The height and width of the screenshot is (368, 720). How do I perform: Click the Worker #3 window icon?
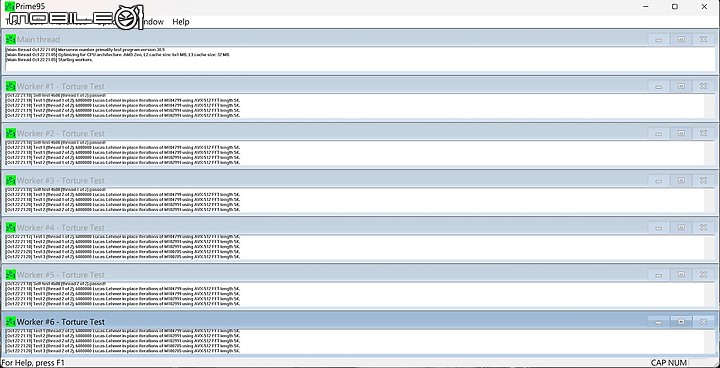[x=11, y=181]
